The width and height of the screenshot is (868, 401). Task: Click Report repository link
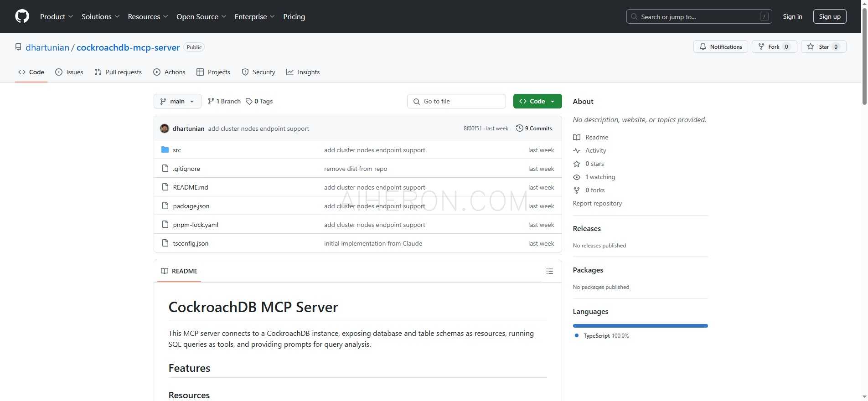597,203
